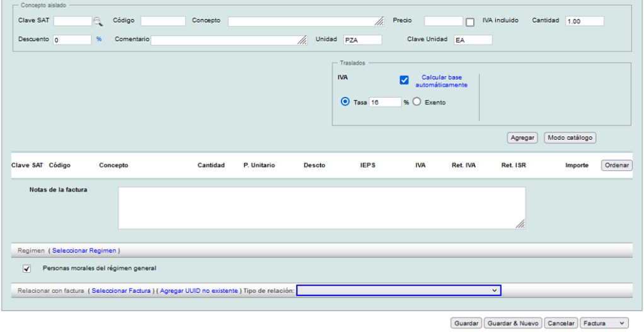The height and width of the screenshot is (332, 644).
Task: Select the Tasa radio button
Action: point(345,102)
